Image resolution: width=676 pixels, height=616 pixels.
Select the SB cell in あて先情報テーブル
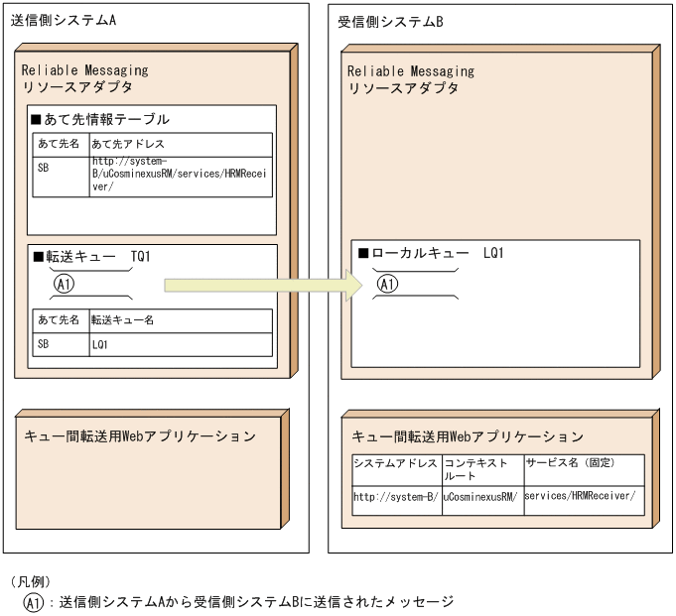coord(61,177)
